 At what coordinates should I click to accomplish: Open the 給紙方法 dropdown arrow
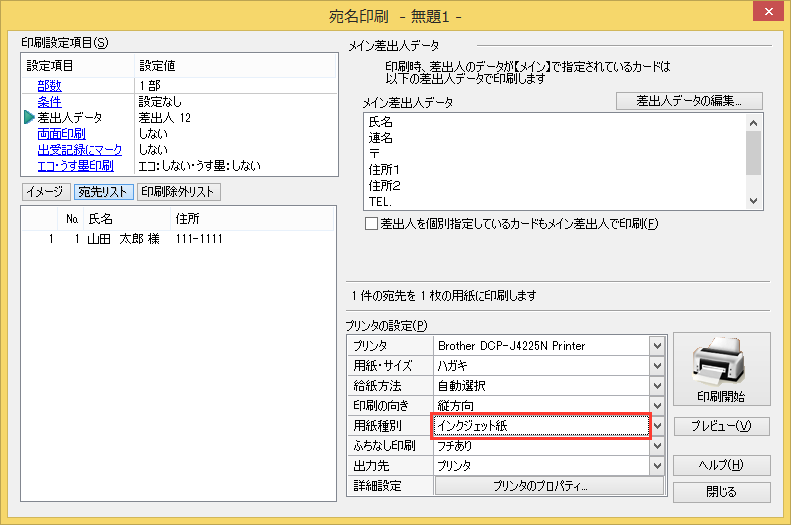pyautogui.click(x=657, y=386)
